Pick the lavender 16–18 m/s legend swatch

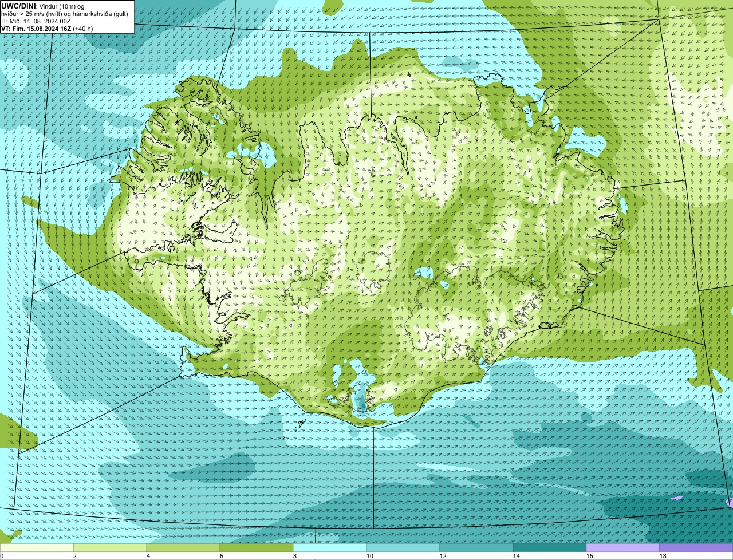click(x=623, y=547)
